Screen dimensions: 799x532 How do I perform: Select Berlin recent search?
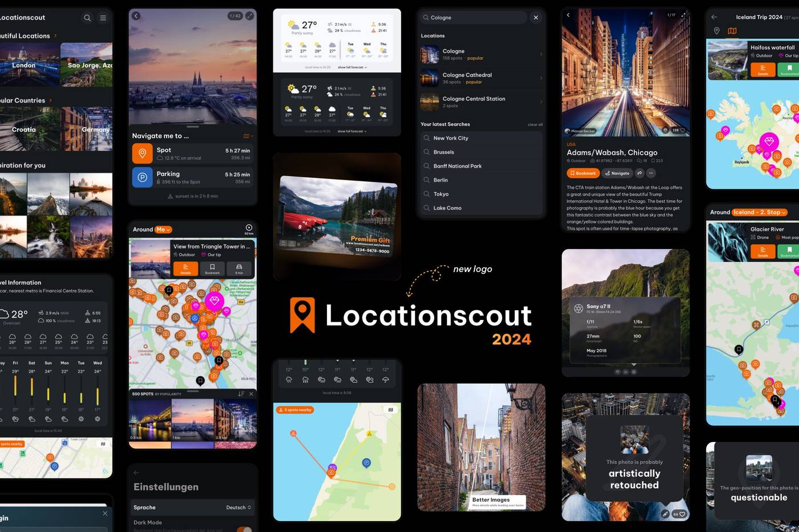[x=482, y=180]
